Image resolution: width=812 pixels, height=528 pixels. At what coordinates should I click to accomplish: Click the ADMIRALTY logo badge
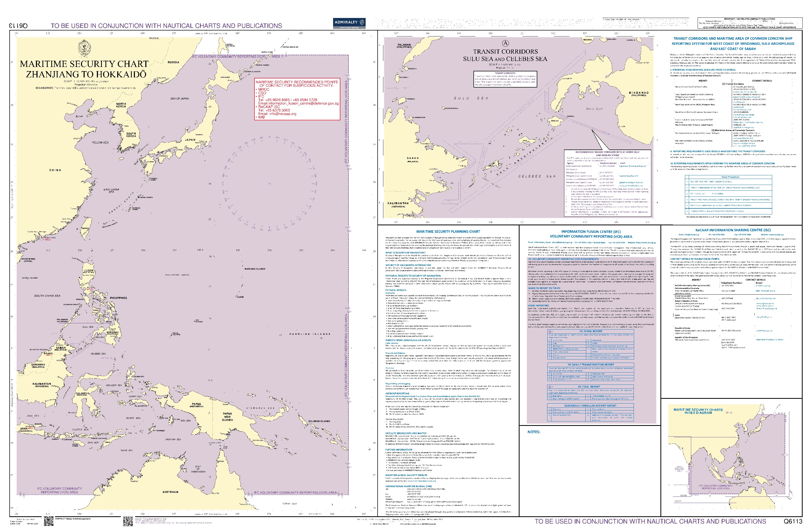pos(349,23)
